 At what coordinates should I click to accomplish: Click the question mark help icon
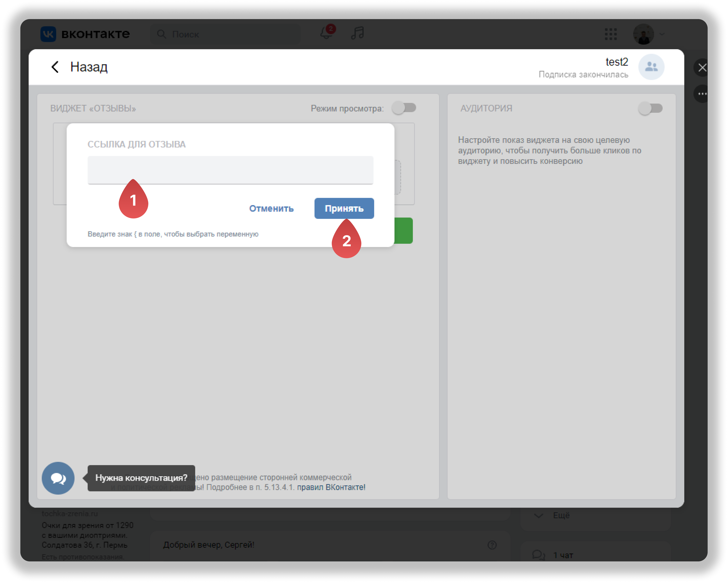click(x=492, y=545)
